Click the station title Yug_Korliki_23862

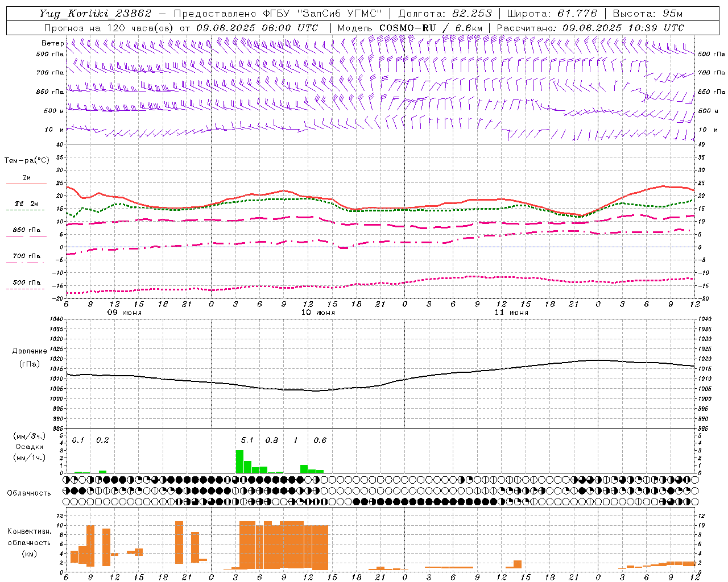tap(95, 14)
